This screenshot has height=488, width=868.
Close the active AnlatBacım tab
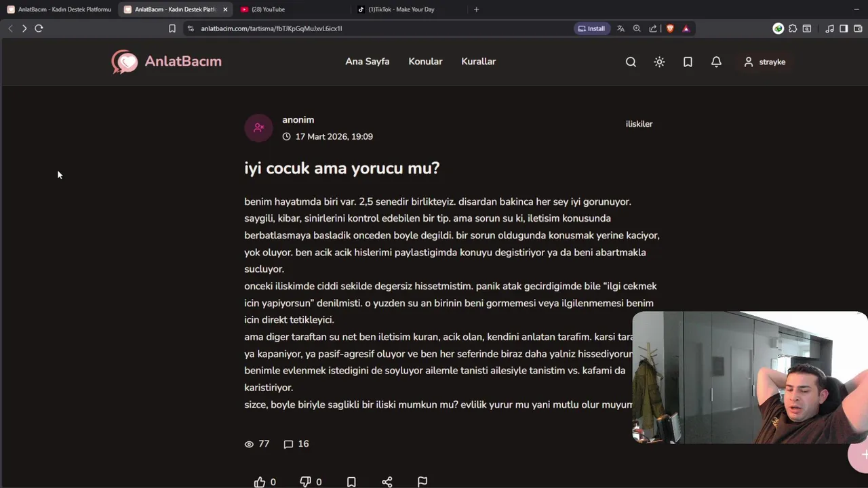225,9
